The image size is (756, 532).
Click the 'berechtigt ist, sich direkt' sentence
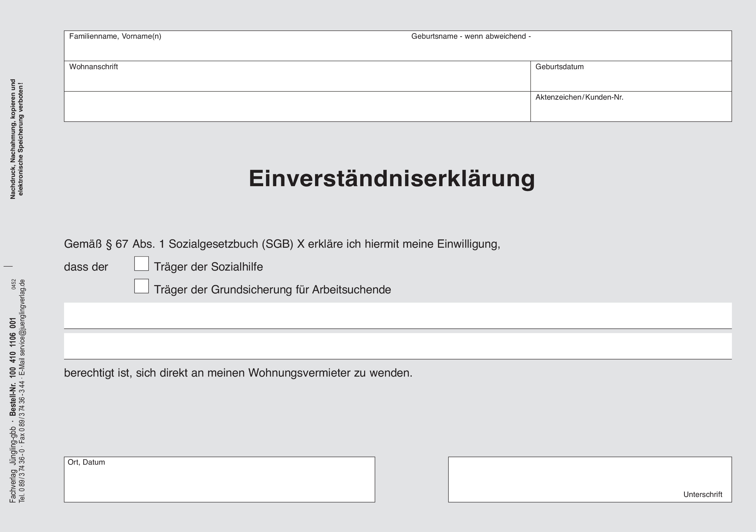click(x=238, y=373)
